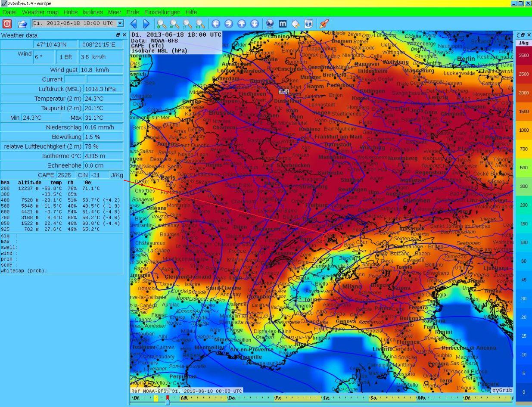This screenshot has height=407, width=532.
Task: Zoom out of the map
Action: (174, 24)
